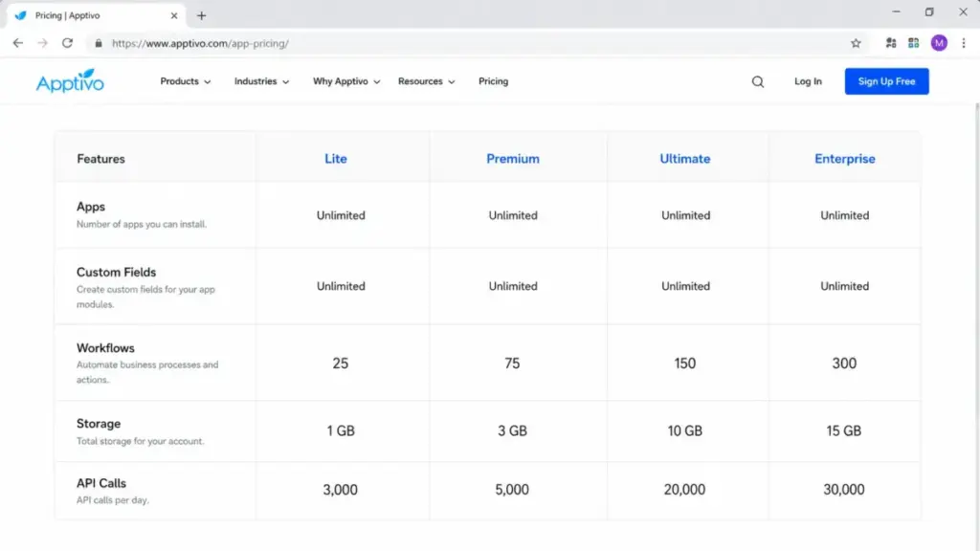Click the API Calls row title
The image size is (980, 551).
coord(101,483)
